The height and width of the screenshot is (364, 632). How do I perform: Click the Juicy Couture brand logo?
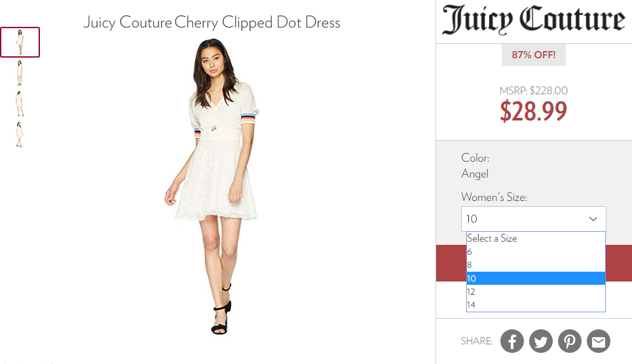tap(533, 20)
